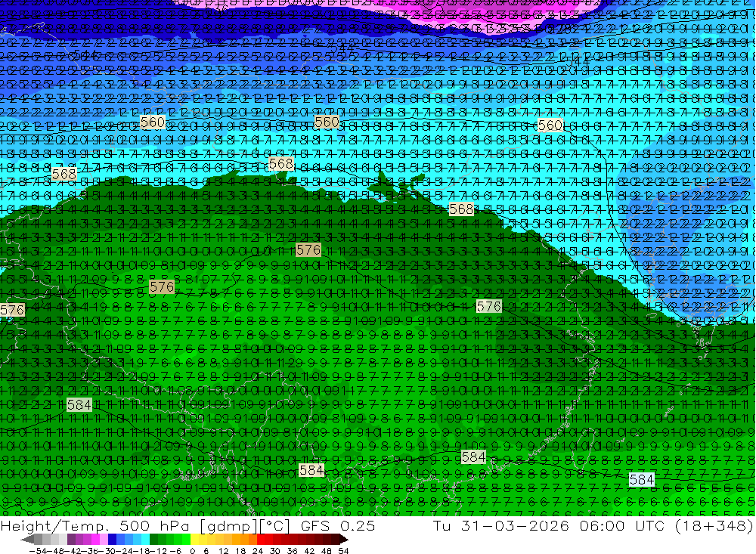Viewport: 756px width, 554px height.
Task: Click the gray left arrow of color scale
Action: pos(27,540)
